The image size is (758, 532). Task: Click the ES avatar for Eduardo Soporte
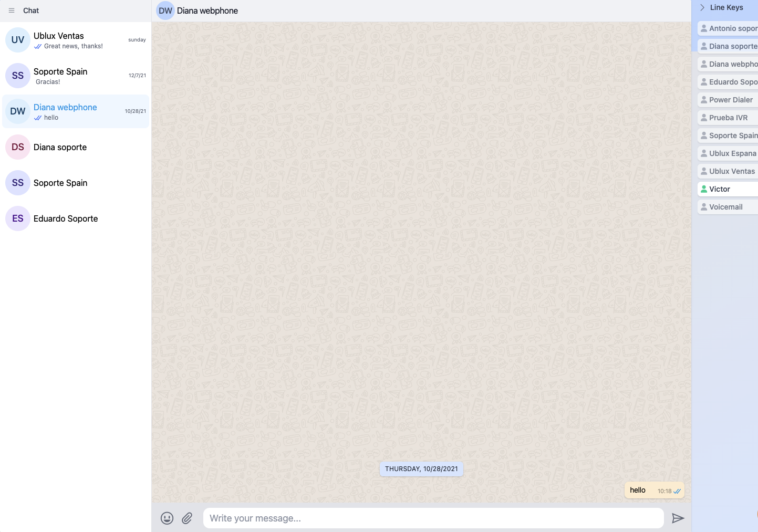(x=18, y=218)
